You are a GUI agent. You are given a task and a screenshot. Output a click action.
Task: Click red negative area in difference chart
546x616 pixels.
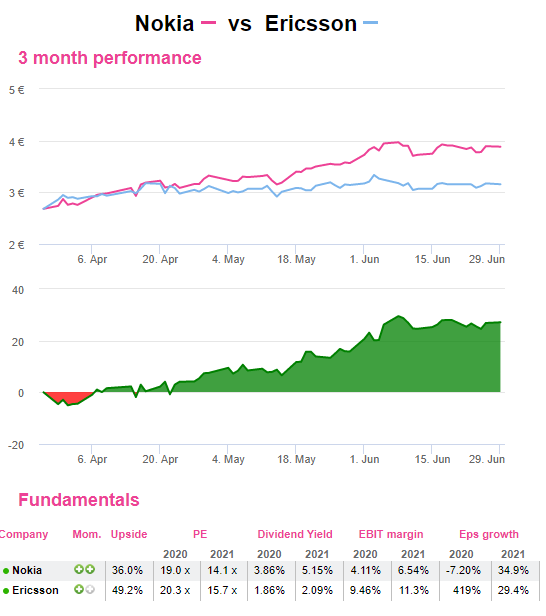tap(71, 397)
